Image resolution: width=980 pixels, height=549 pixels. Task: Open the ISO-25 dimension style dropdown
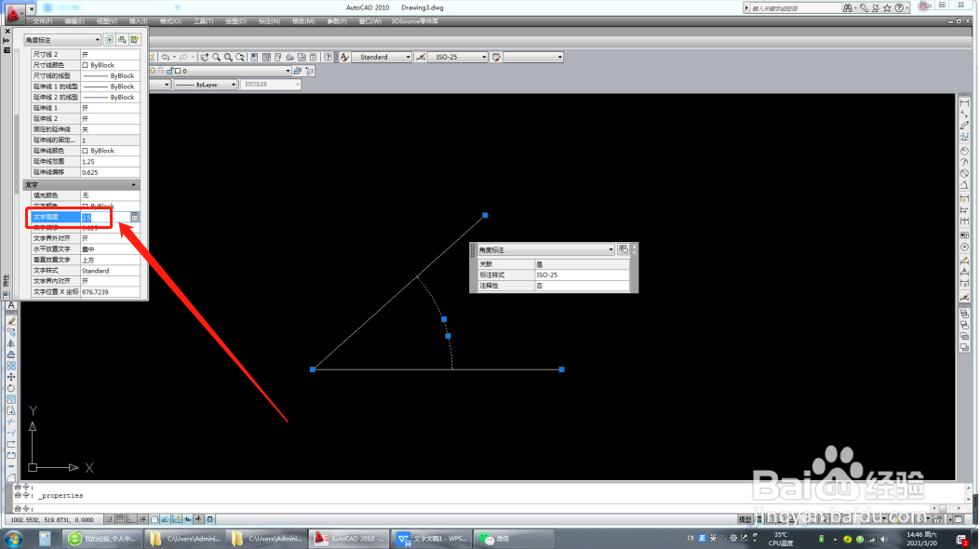point(458,57)
